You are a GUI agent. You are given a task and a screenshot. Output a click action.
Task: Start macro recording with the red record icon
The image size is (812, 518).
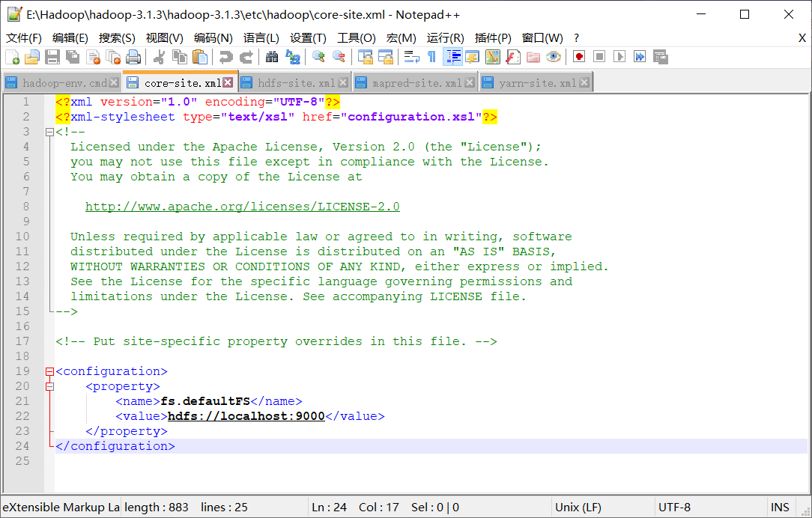pyautogui.click(x=578, y=57)
